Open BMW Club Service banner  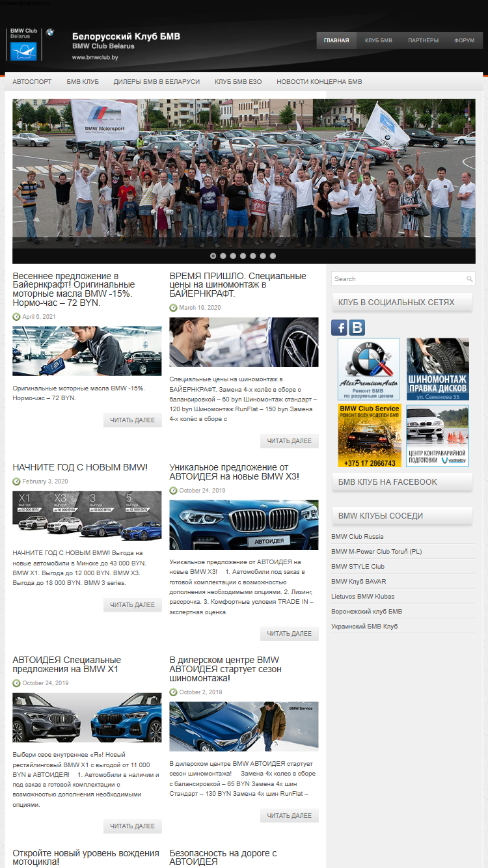369,436
